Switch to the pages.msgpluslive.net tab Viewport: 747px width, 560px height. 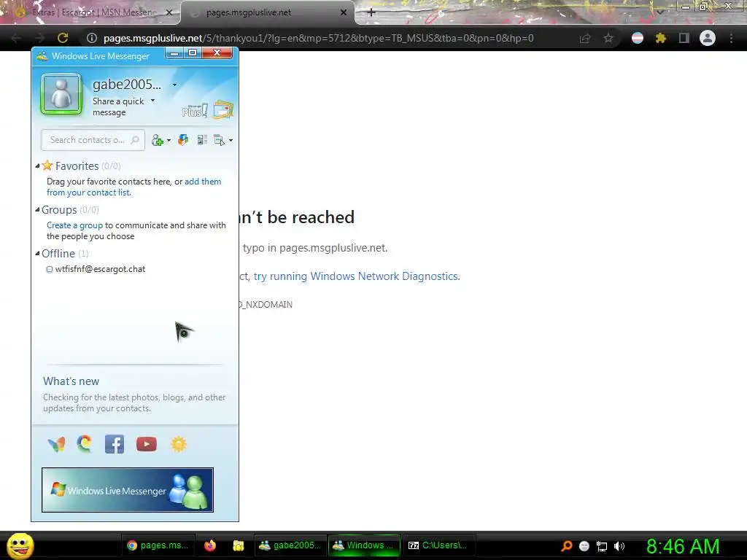tap(267, 12)
